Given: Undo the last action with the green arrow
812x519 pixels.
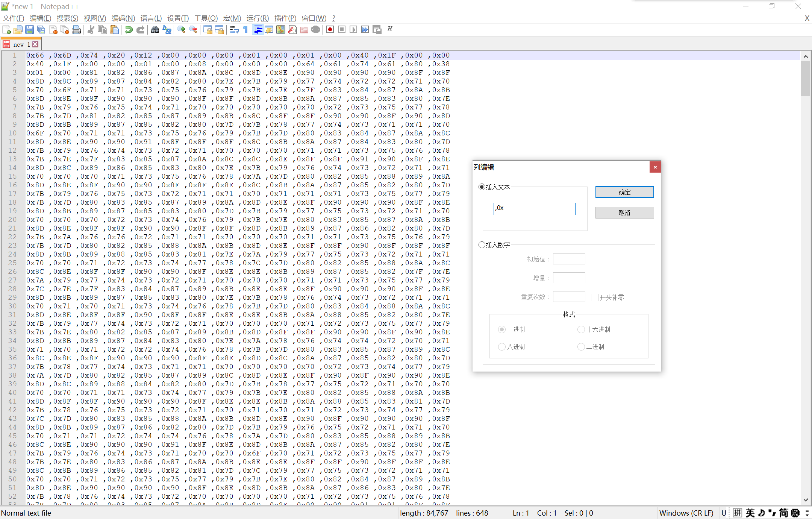Looking at the screenshot, I should pyautogui.click(x=129, y=30).
